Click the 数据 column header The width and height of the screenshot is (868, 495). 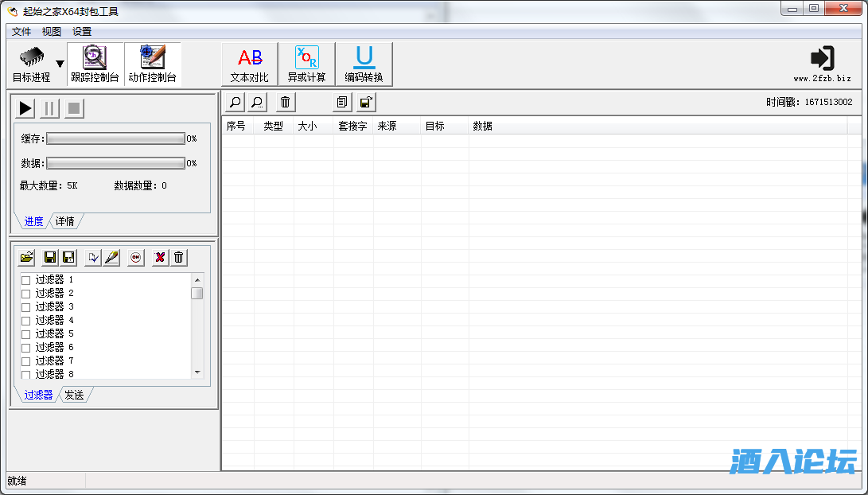click(x=483, y=126)
